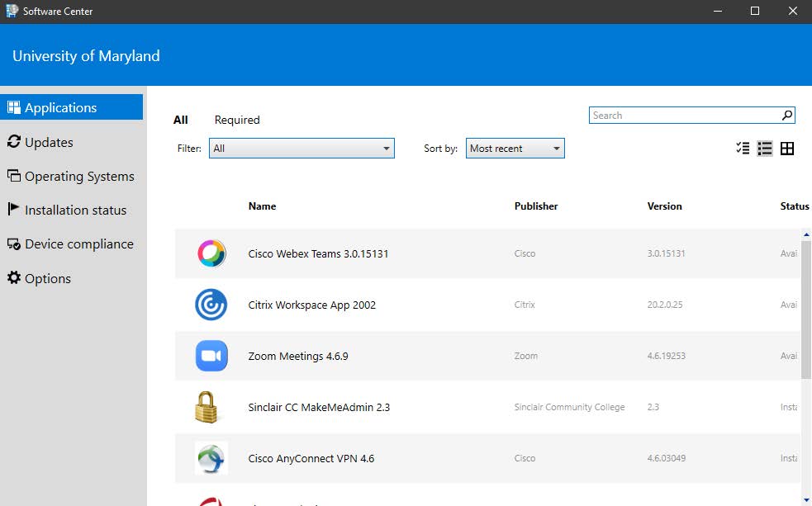812x506 pixels.
Task: Click the Cisco Webex Teams app icon
Action: [211, 253]
